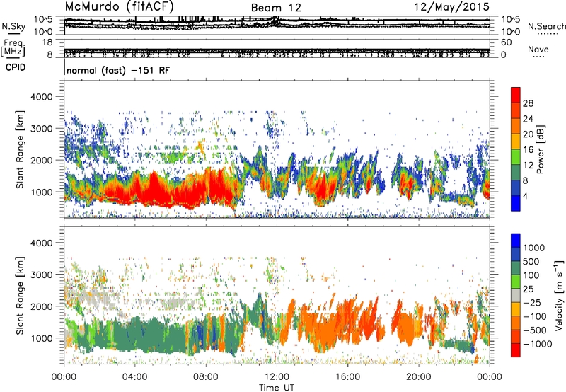Click the grey -25 to 25 Velocity colorbar segment
This screenshot has height=392, width=566.
coord(516,296)
